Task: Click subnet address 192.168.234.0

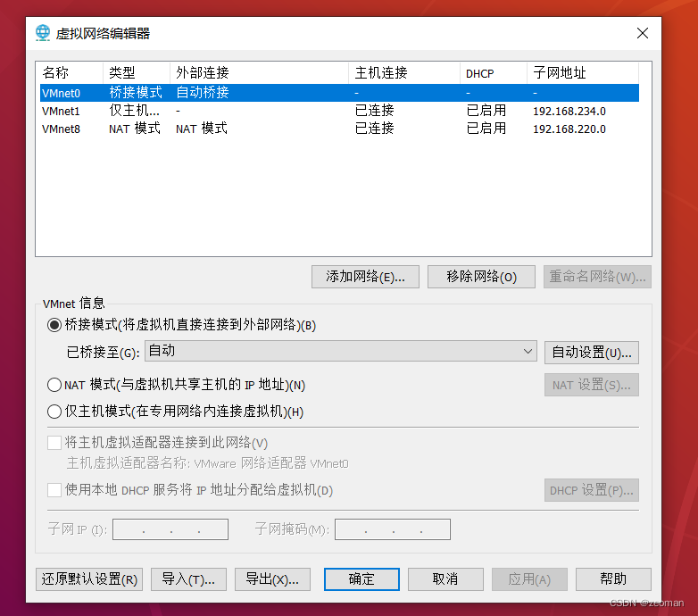Action: click(569, 111)
